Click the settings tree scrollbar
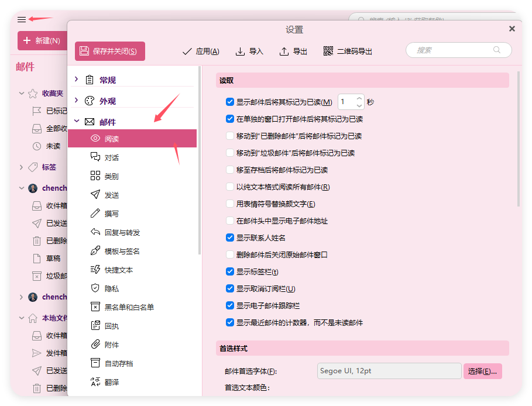The height and width of the screenshot is (406, 532). 200,160
